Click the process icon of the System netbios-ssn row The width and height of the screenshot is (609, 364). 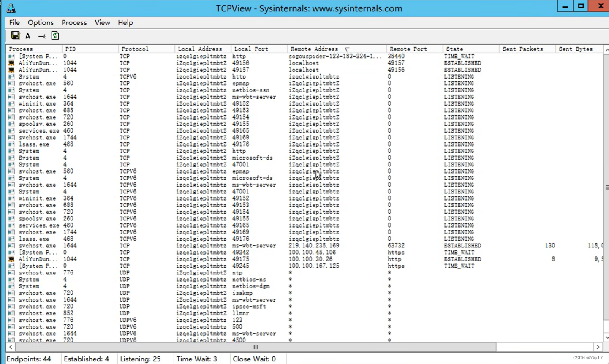tap(11, 90)
